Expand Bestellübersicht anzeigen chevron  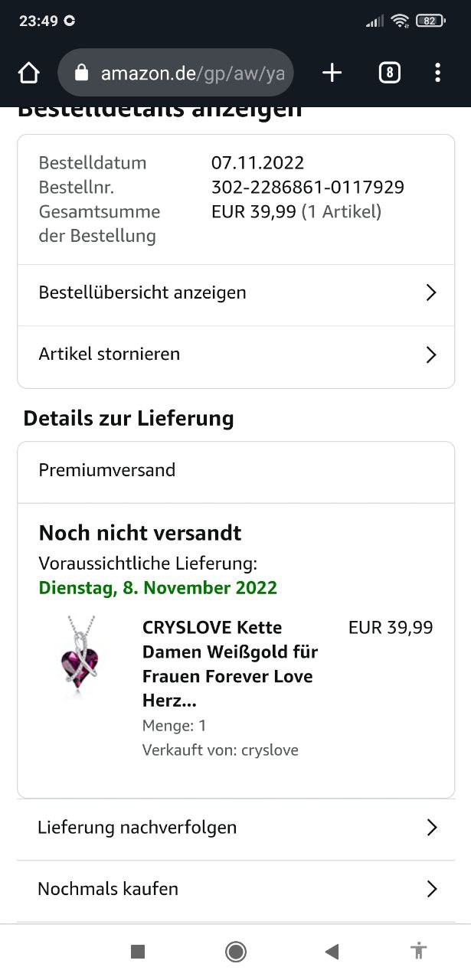[x=431, y=292]
